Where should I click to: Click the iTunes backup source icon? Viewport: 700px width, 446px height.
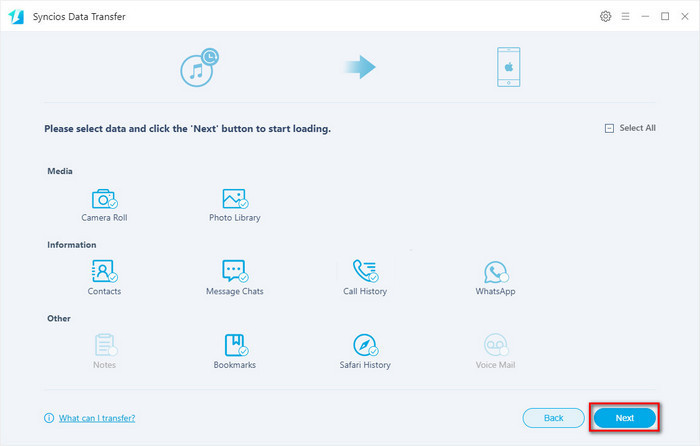199,67
